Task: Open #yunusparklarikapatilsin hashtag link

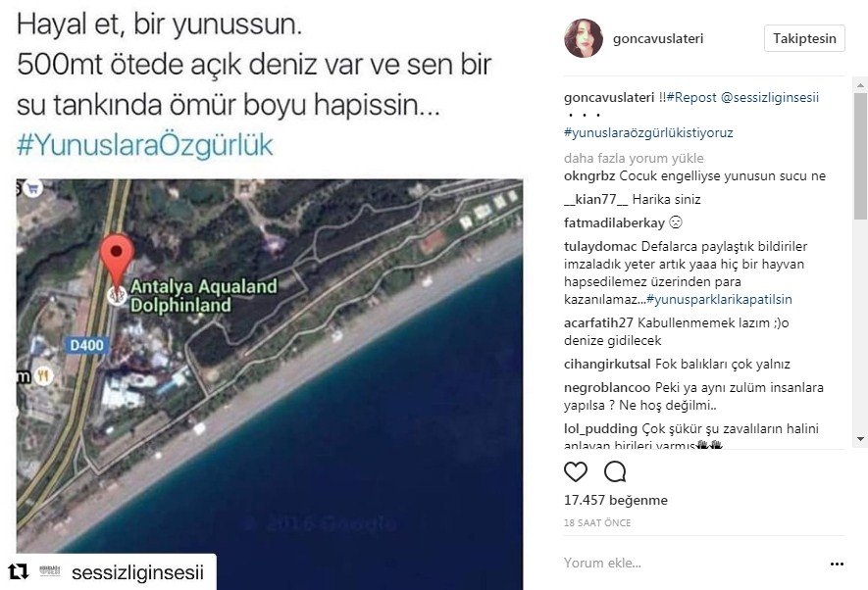Action: (719, 299)
